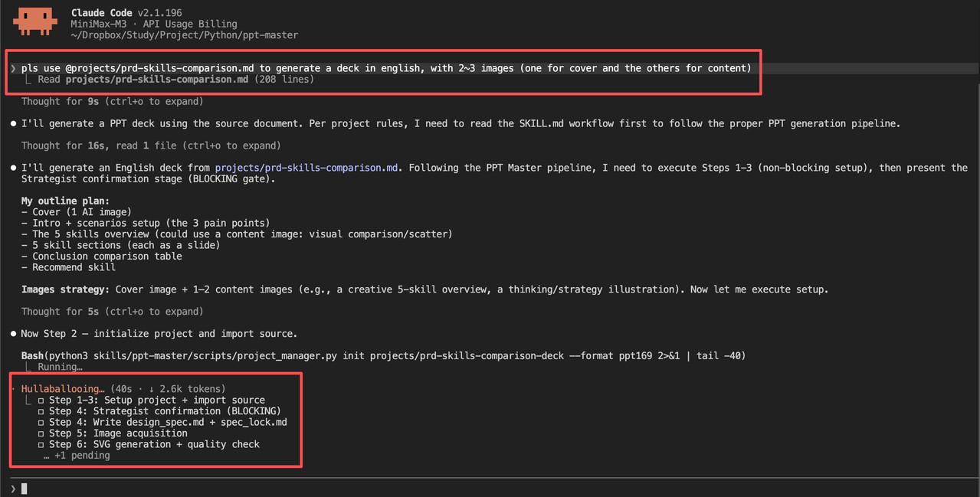Screen dimensions: 980x497
Task: Click the Claude Code mascot logo
Action: 34,21
